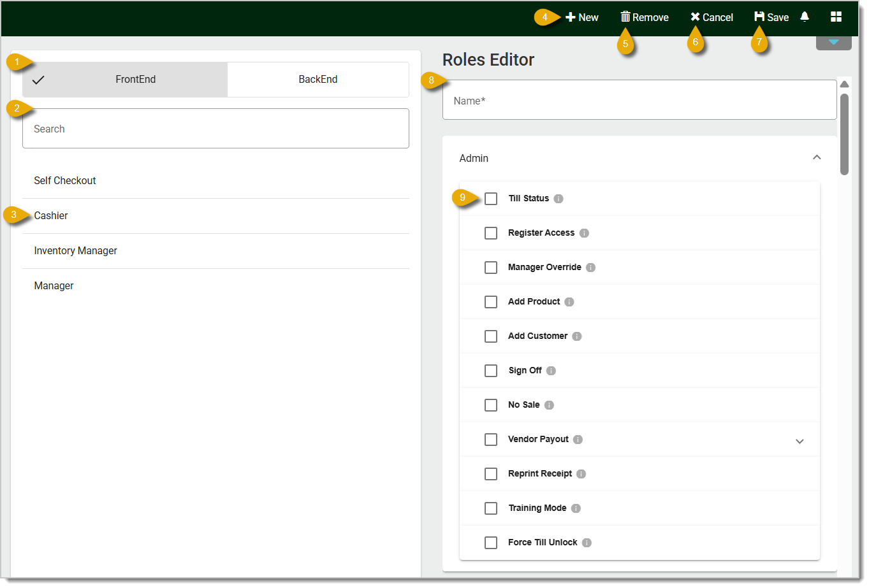Enable the Reprint Receipt checkbox
The image size is (869, 588).
pos(491,474)
